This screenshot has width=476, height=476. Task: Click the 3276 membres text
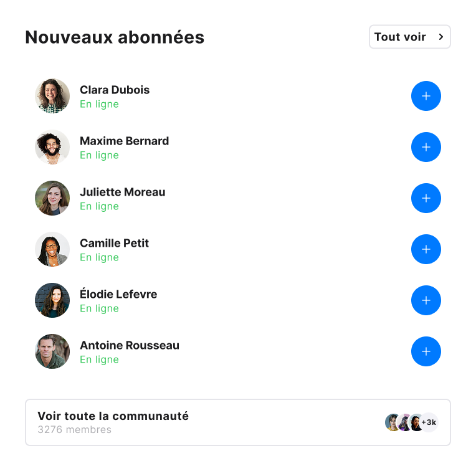[74, 430]
